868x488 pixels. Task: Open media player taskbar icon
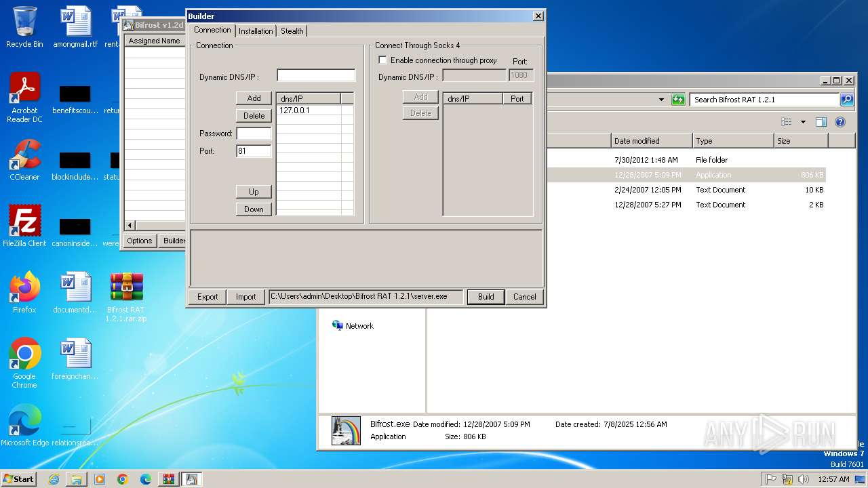click(x=100, y=479)
